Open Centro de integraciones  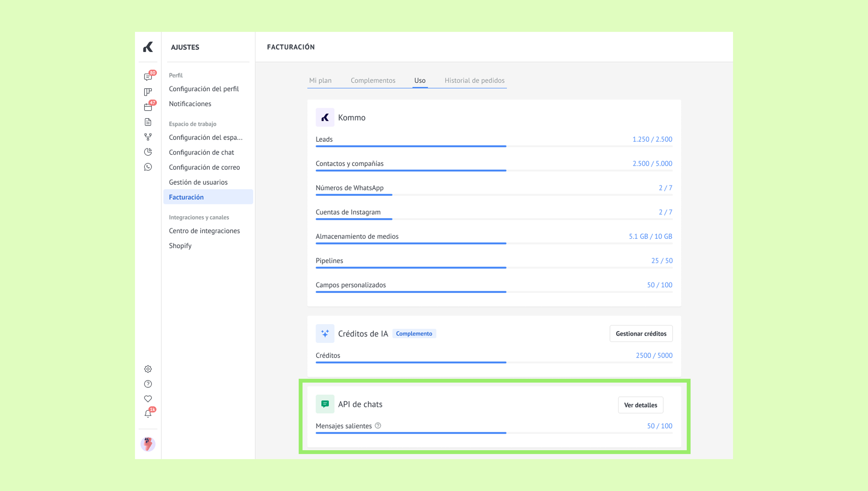[x=205, y=231]
